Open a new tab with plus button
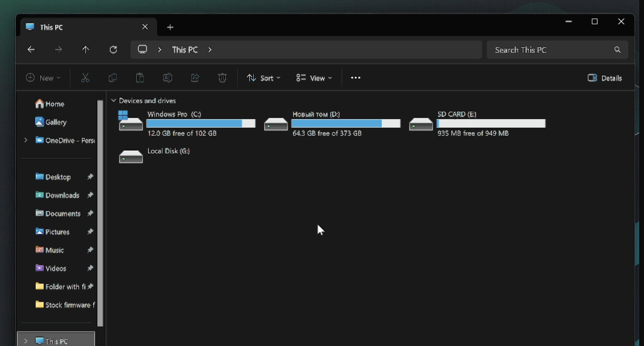The width and height of the screenshot is (644, 346). point(170,27)
